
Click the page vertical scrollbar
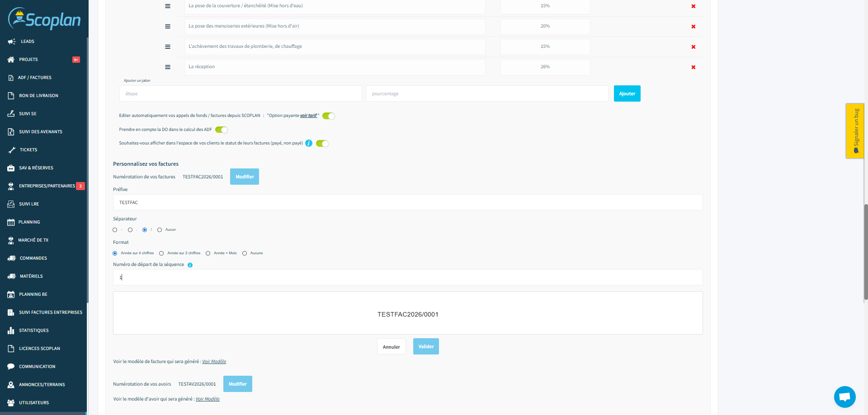pyautogui.click(x=865, y=252)
